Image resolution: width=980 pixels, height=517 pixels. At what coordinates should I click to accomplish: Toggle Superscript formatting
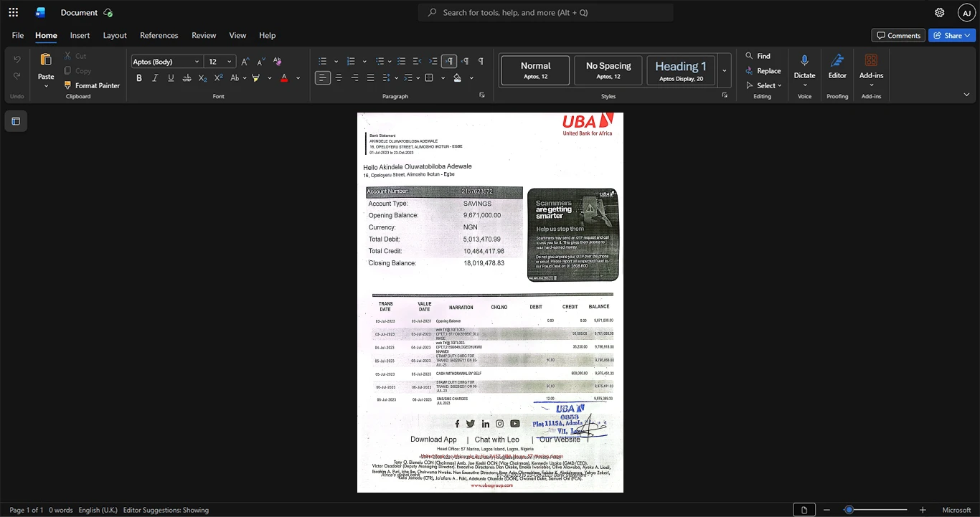click(218, 77)
